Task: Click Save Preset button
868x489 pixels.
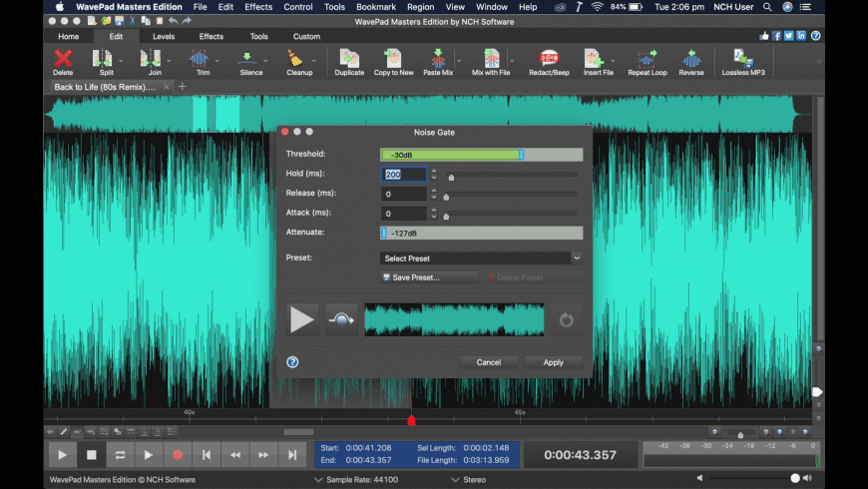Action: click(x=429, y=277)
